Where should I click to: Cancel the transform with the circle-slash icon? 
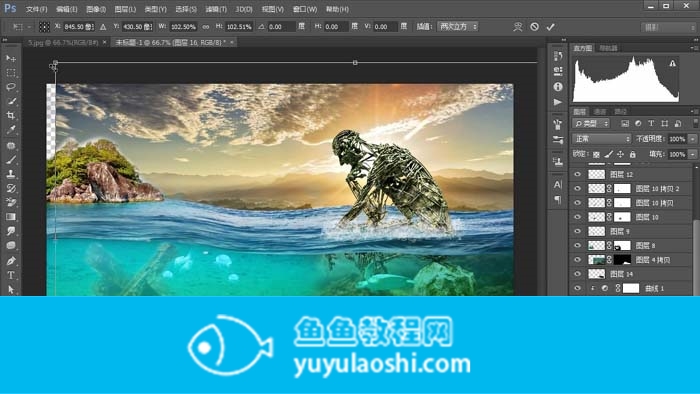[x=534, y=27]
